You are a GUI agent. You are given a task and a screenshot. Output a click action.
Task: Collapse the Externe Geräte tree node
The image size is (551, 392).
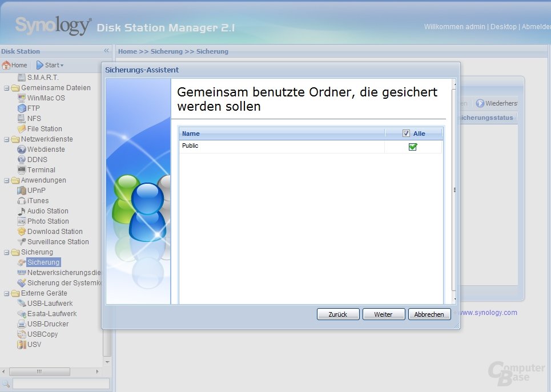(x=6, y=293)
